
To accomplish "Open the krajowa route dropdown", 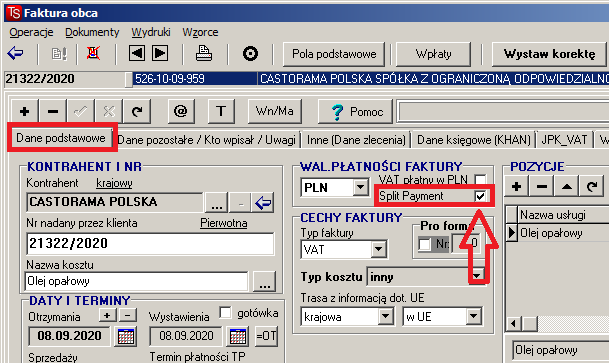I will pos(385,316).
